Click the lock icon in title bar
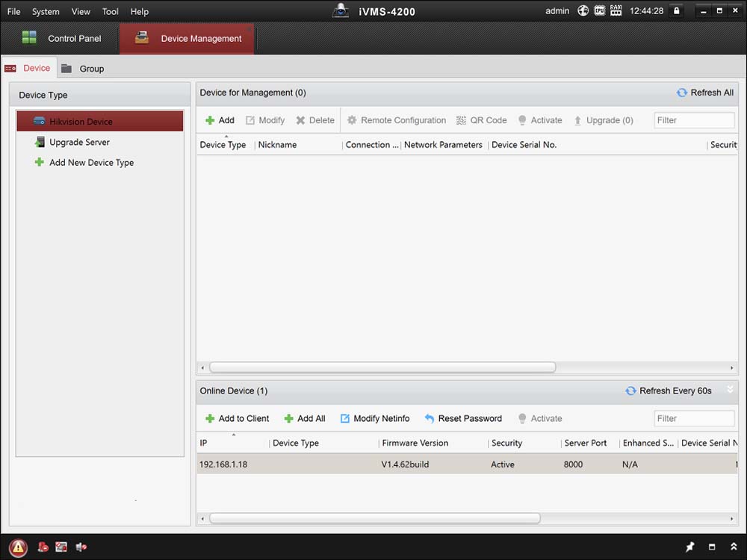Image resolution: width=747 pixels, height=560 pixels. tap(677, 11)
